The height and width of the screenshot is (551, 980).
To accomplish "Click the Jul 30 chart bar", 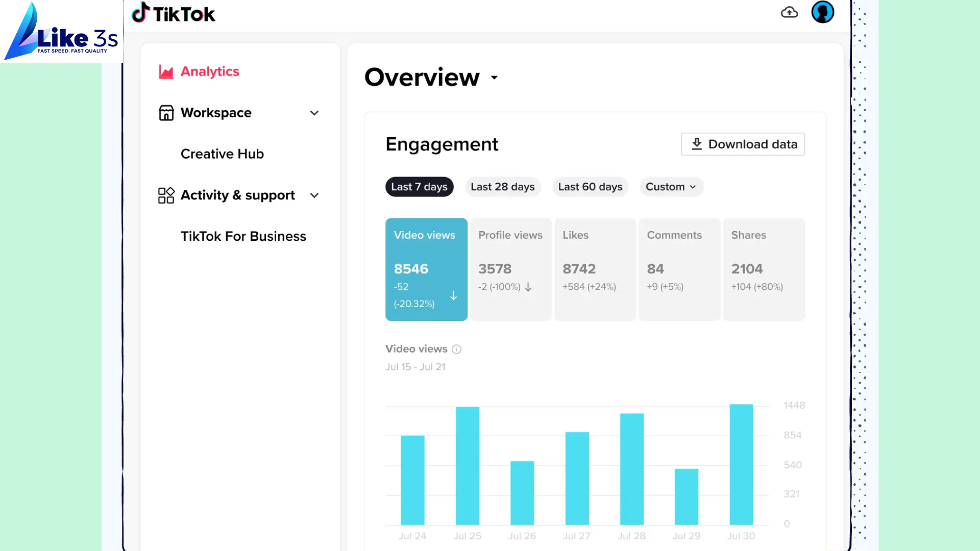I will pyautogui.click(x=741, y=464).
